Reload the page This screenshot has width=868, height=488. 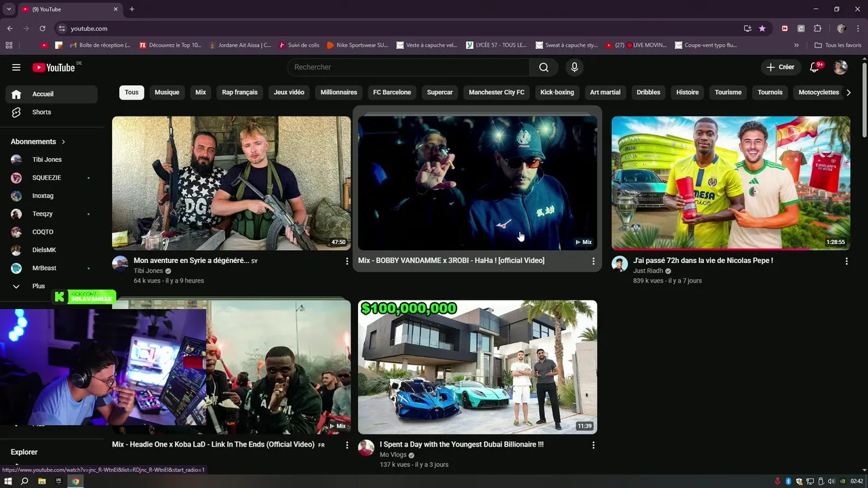[x=42, y=28]
